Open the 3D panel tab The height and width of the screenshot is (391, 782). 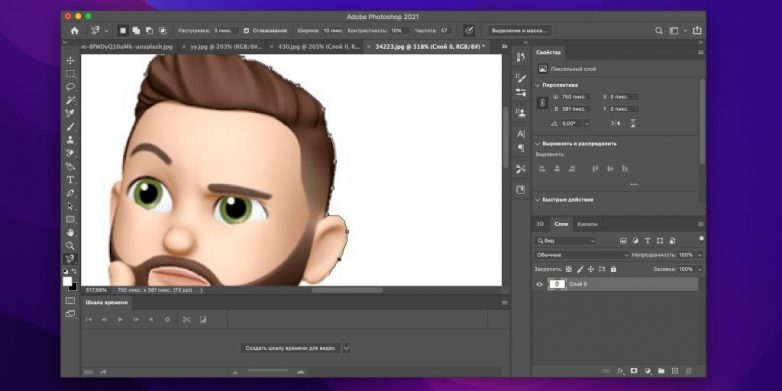(x=540, y=224)
